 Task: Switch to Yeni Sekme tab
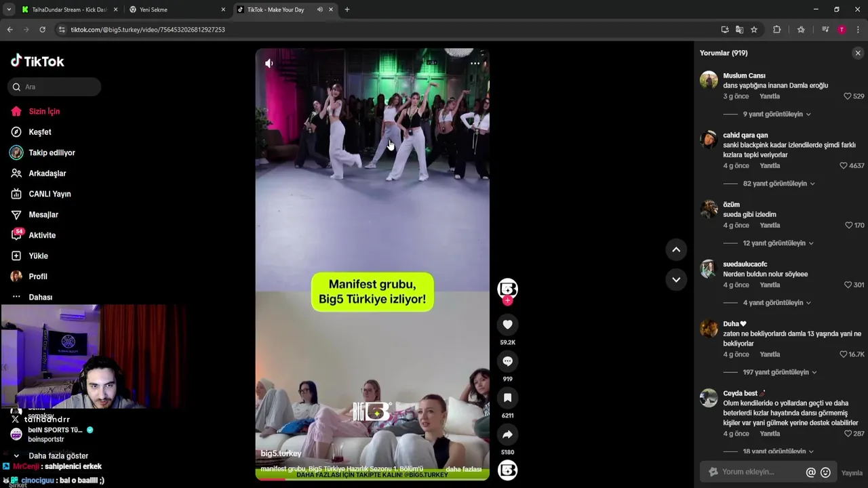[x=176, y=9]
